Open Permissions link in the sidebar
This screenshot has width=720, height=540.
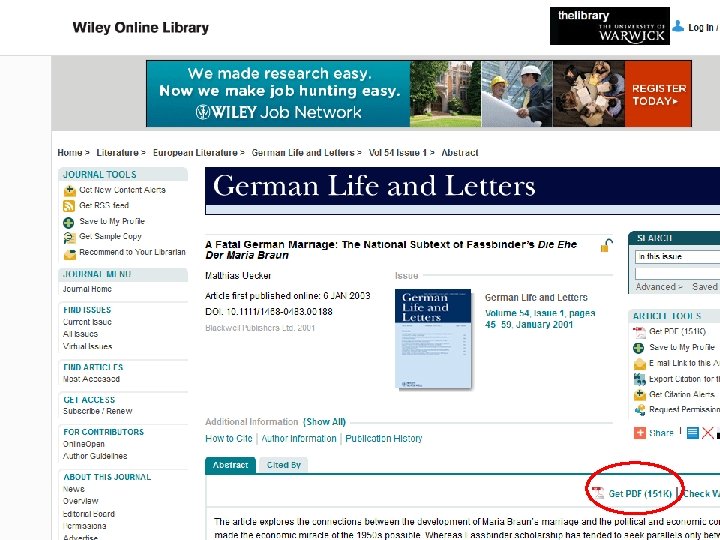coord(84,526)
